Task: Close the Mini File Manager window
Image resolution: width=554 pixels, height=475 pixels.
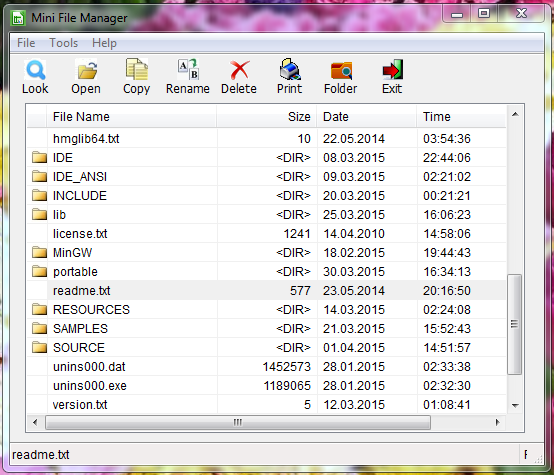Action: tap(521, 14)
